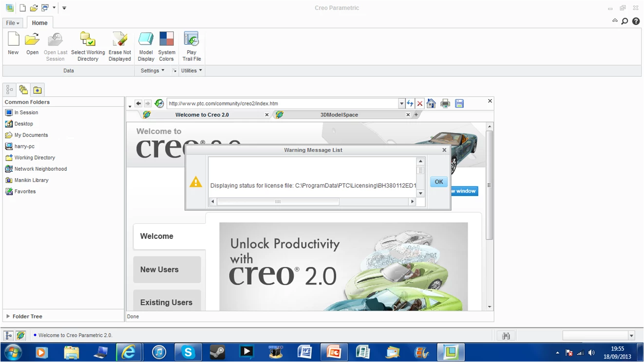Open the address bar URL history dropdown

point(401,103)
